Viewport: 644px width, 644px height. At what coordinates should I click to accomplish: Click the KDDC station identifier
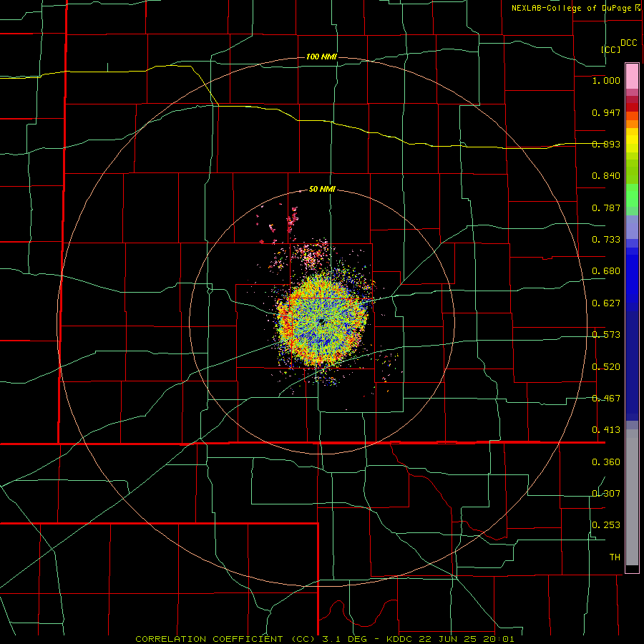pyautogui.click(x=401, y=639)
